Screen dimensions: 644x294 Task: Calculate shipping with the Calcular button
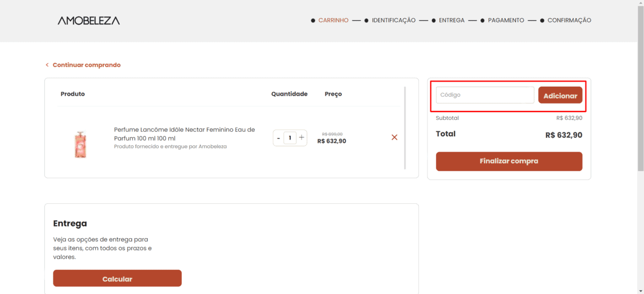click(x=117, y=278)
